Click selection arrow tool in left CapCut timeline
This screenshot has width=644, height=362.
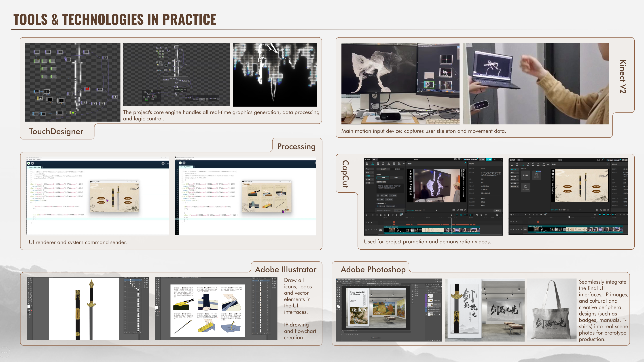pos(366,215)
